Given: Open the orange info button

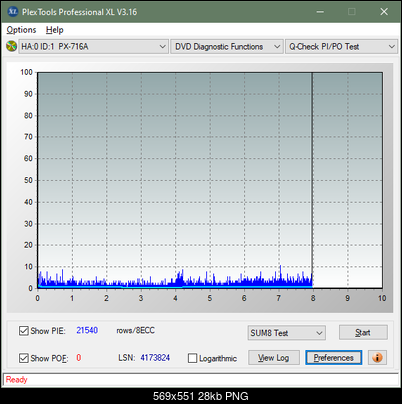Looking at the screenshot, I should (x=377, y=358).
